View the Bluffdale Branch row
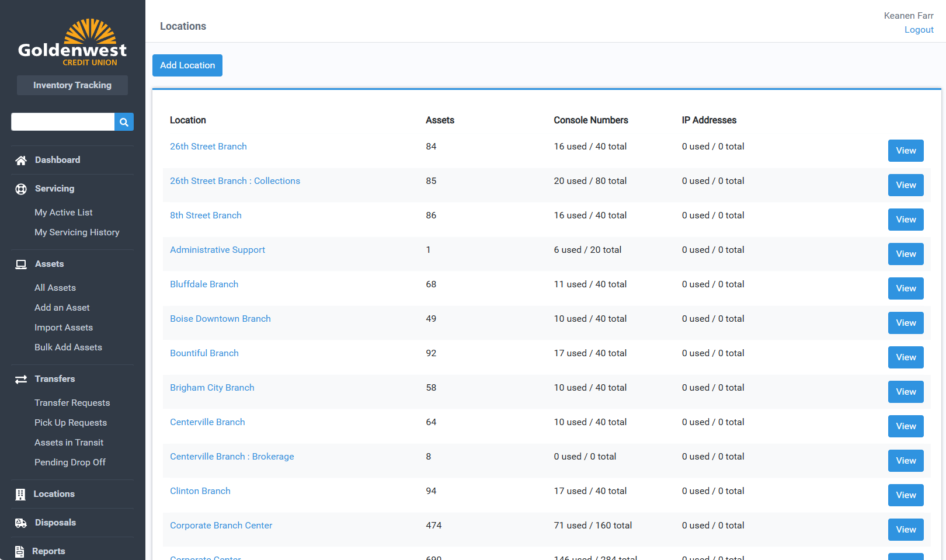The width and height of the screenshot is (946, 560). coord(905,288)
